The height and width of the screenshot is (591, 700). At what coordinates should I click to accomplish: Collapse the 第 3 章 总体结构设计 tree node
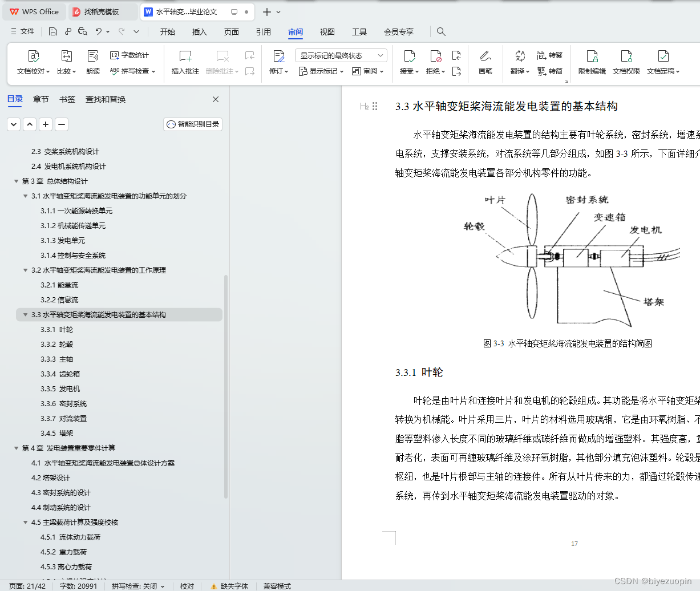15,181
